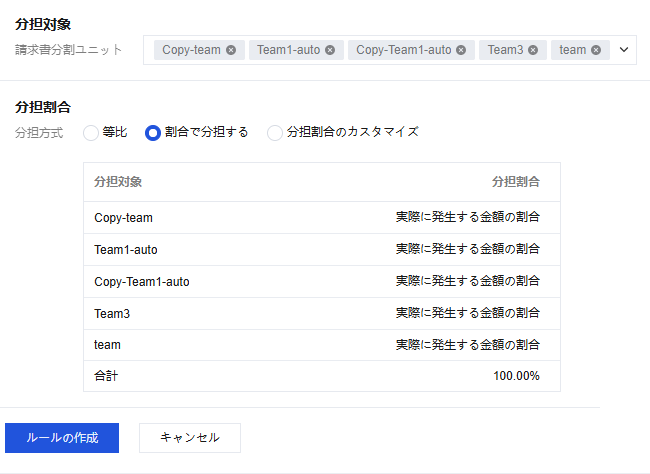Click the ルールの作成 button
650x474 pixels.
point(62,438)
